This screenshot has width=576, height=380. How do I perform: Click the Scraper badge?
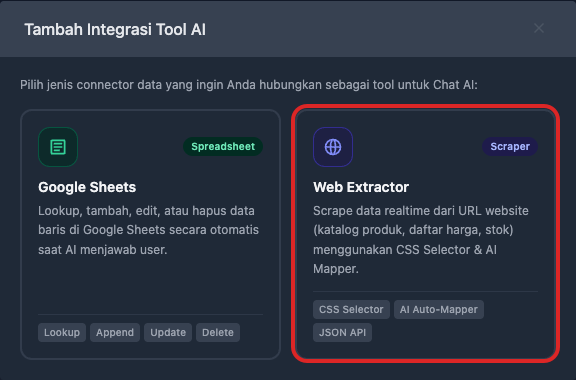(x=510, y=146)
